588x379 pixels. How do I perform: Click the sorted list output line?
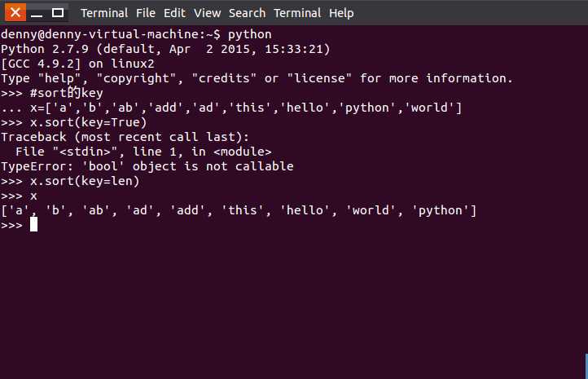239,210
